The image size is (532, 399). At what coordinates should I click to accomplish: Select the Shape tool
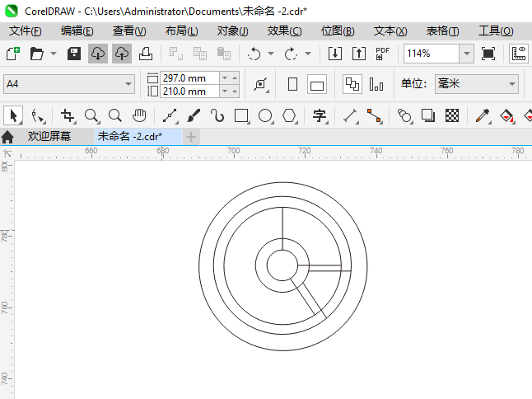pyautogui.click(x=38, y=115)
